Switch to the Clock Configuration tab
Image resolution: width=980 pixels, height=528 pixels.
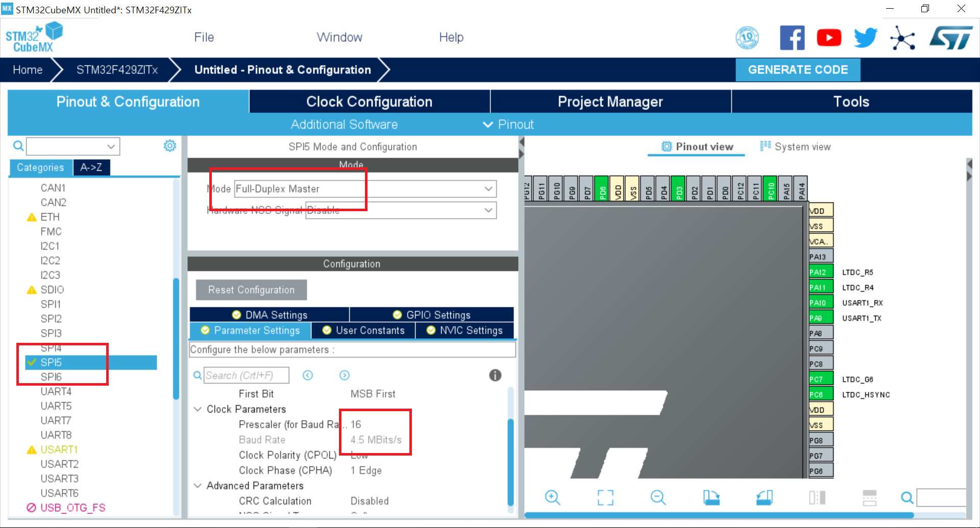[370, 102]
